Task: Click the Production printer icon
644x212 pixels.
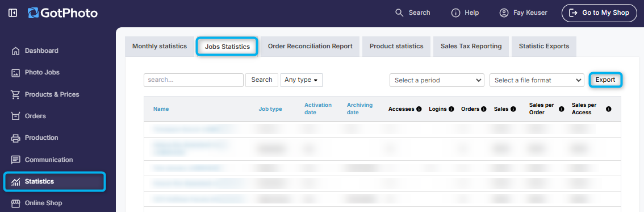Action: (15, 138)
